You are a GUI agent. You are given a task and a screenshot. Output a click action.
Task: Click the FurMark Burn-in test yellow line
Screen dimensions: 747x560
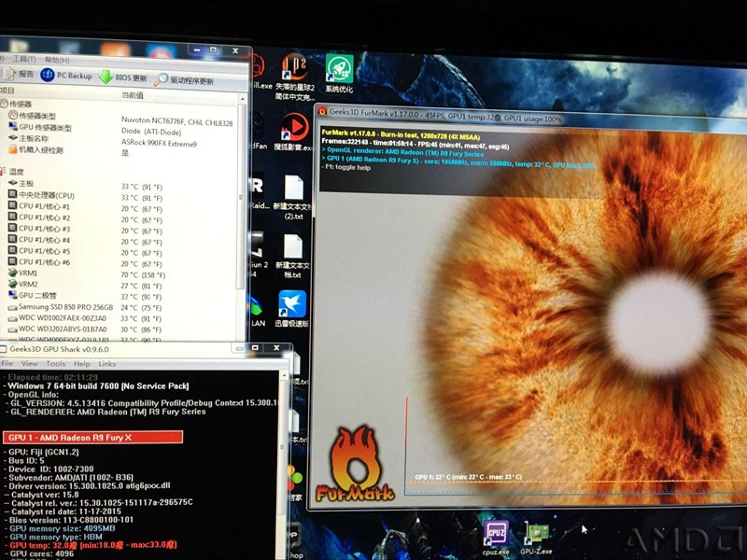[x=401, y=134]
